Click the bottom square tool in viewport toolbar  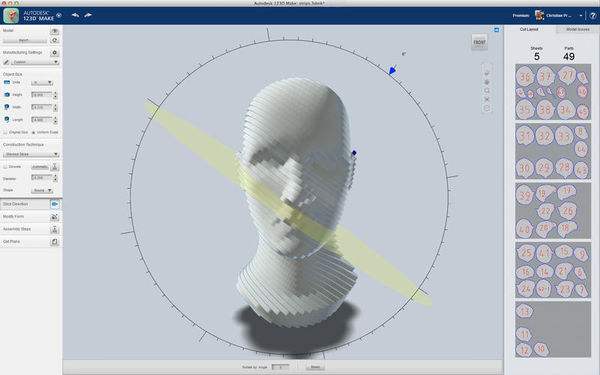[487, 108]
